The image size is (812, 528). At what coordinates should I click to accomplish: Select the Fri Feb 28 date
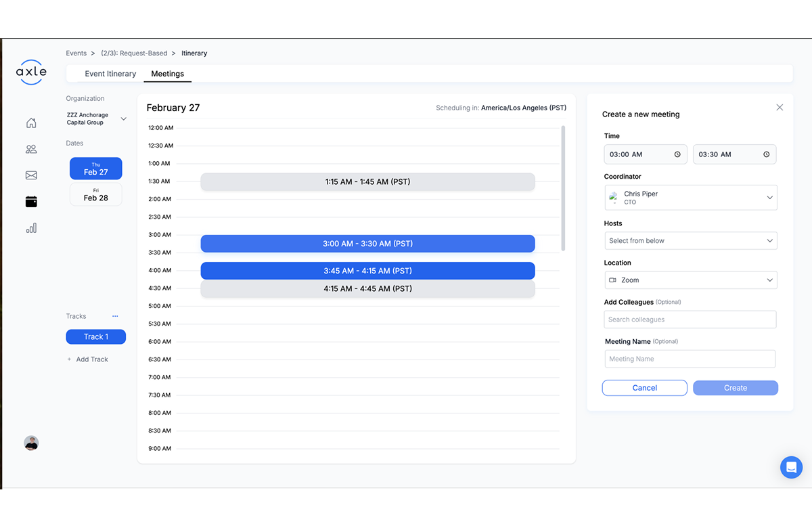click(x=96, y=195)
